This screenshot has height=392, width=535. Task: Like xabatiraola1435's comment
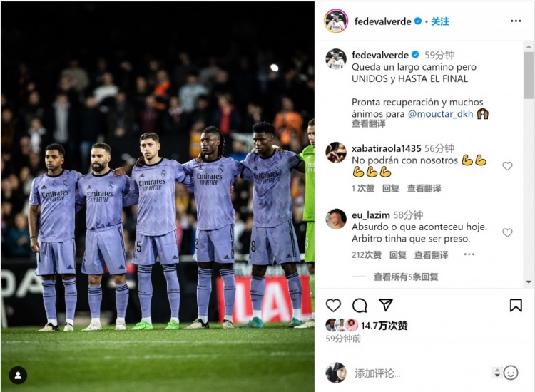click(x=507, y=166)
